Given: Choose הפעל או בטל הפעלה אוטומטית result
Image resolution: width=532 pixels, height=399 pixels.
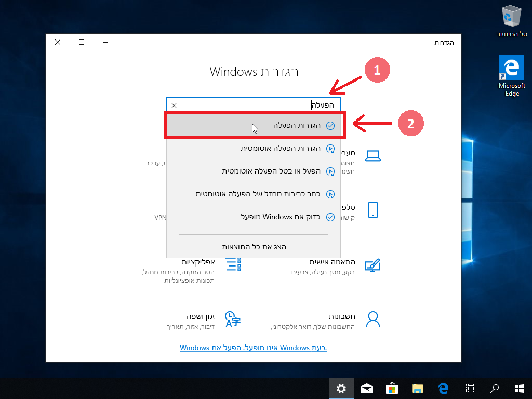Looking at the screenshot, I should coord(254,171).
